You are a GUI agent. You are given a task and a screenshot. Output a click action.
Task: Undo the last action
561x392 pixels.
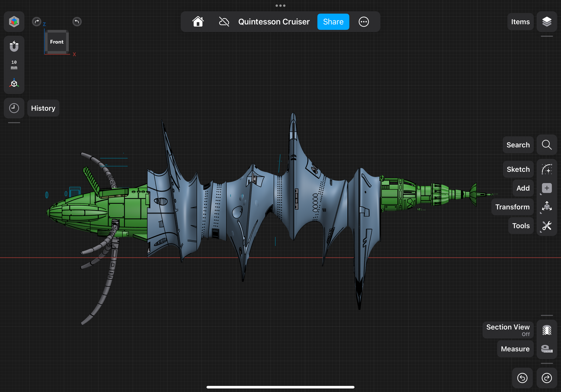pyautogui.click(x=522, y=378)
